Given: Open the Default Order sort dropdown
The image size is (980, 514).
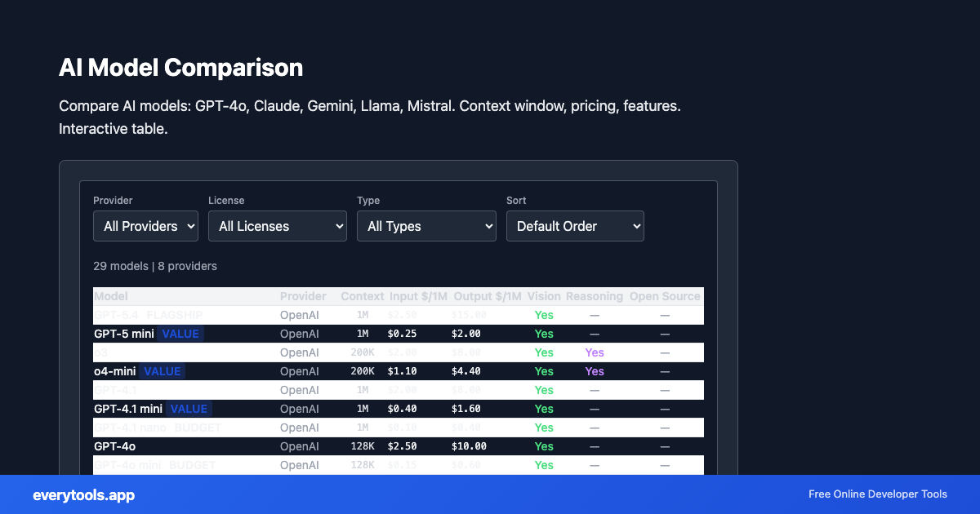Looking at the screenshot, I should 575,226.
